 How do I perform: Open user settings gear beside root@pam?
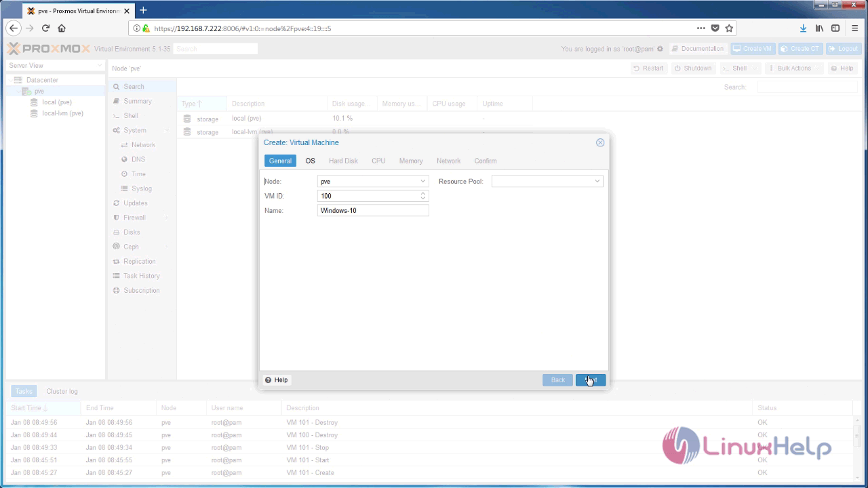[x=660, y=49]
